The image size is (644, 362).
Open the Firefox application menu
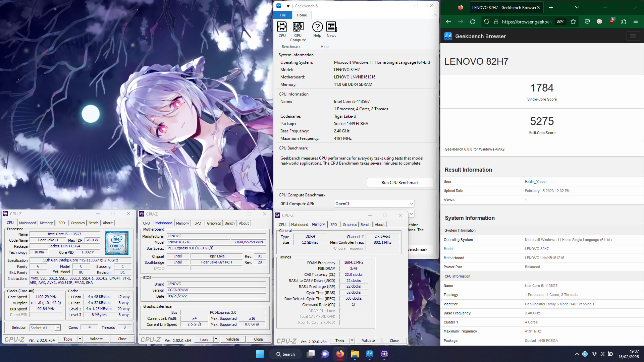click(x=636, y=22)
